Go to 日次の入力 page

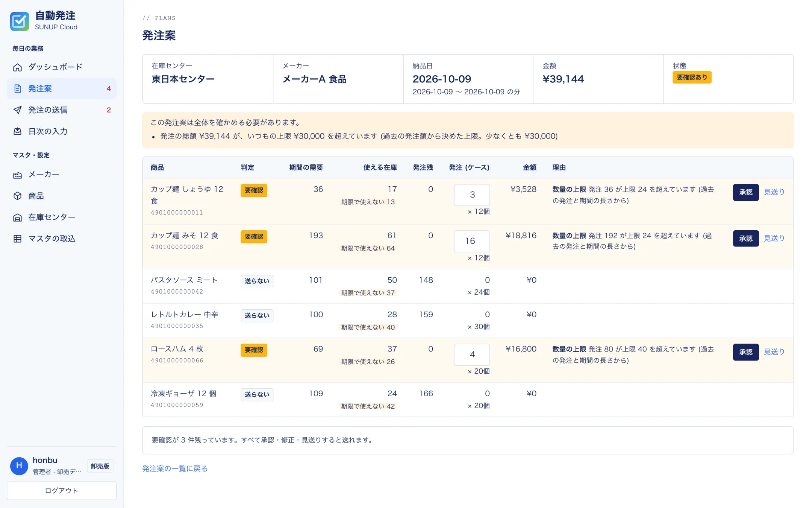coord(62,132)
